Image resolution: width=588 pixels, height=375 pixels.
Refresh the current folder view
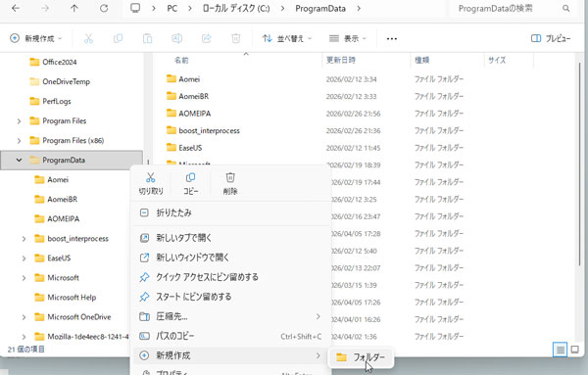pos(104,8)
